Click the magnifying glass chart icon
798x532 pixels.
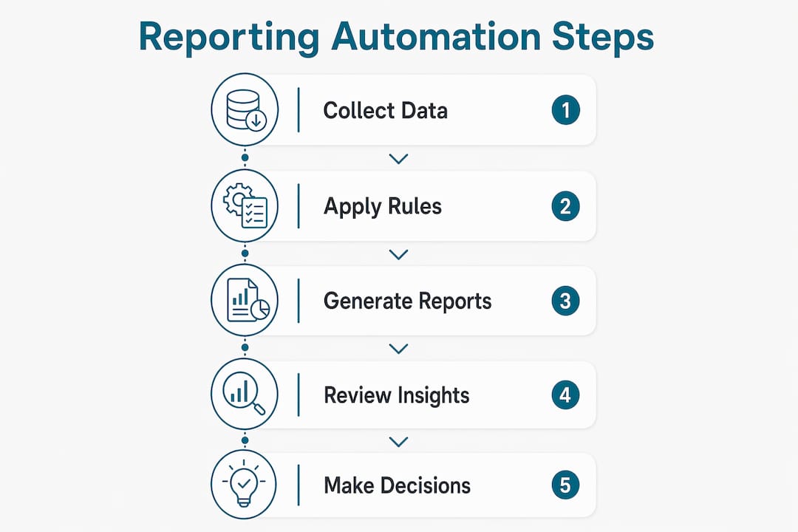(245, 394)
